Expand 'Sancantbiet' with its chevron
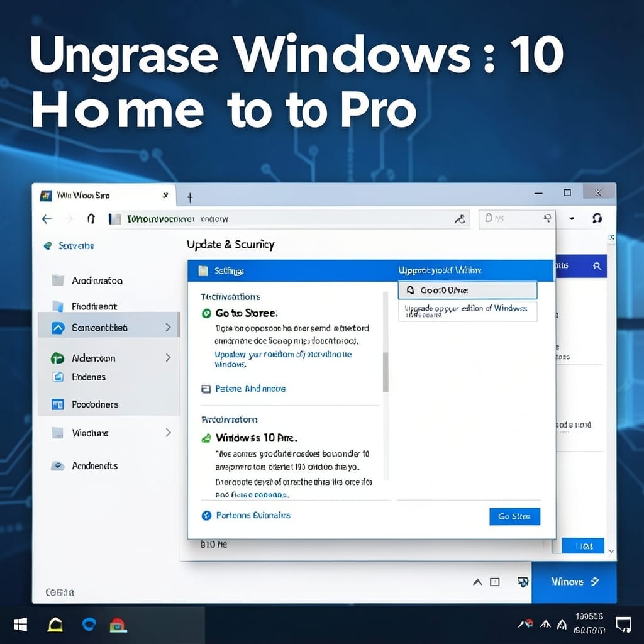 (x=168, y=327)
